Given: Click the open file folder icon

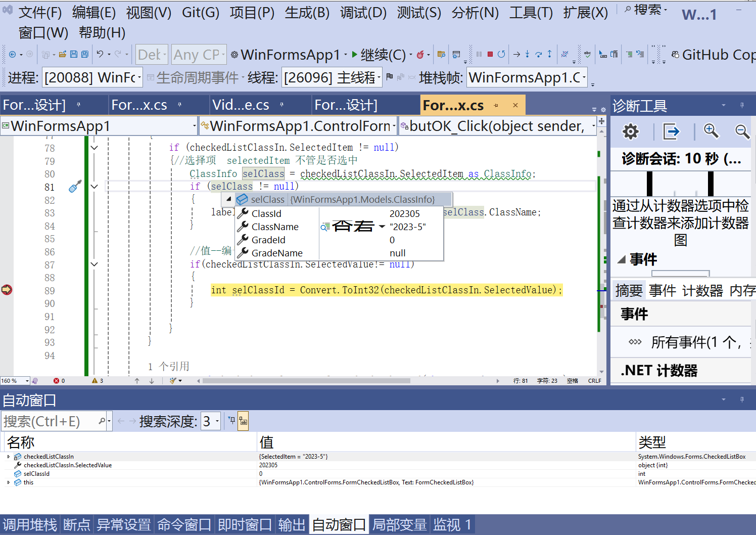Looking at the screenshot, I should (x=63, y=54).
